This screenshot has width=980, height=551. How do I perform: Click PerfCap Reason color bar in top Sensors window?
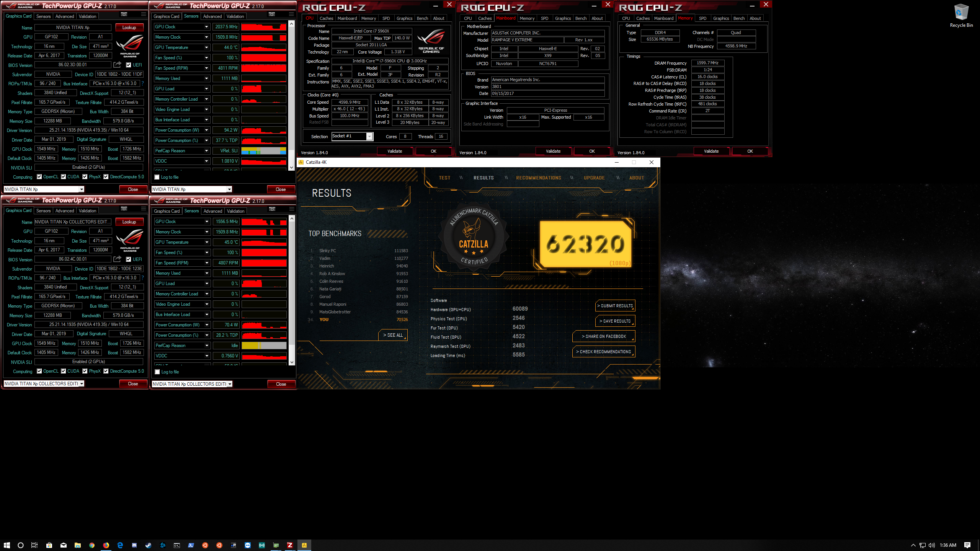coord(264,151)
